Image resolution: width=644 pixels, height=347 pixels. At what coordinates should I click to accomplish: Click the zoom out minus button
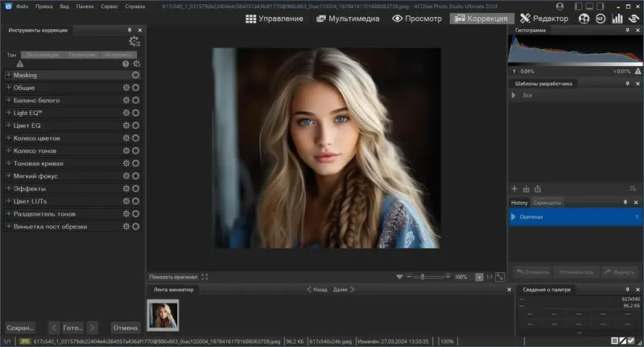409,277
